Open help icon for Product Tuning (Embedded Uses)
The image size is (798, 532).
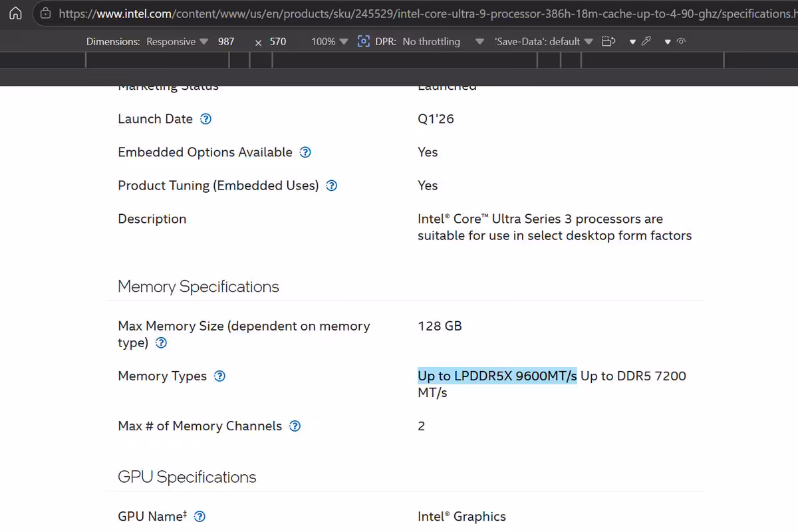tap(332, 186)
